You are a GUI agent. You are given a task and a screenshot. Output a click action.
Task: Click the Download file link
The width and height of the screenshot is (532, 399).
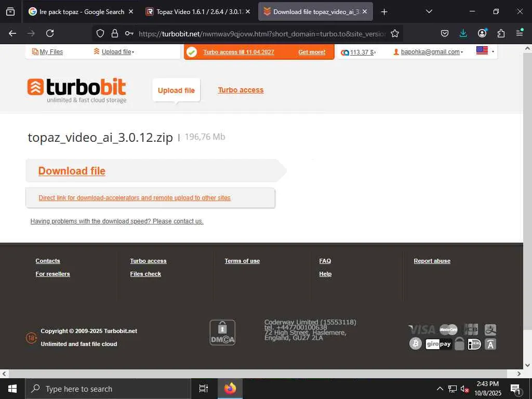click(72, 170)
